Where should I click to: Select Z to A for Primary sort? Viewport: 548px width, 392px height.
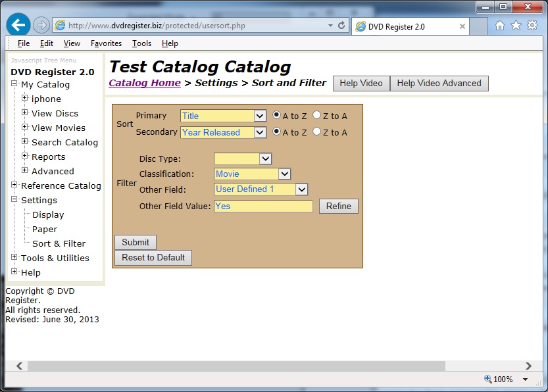tap(316, 115)
